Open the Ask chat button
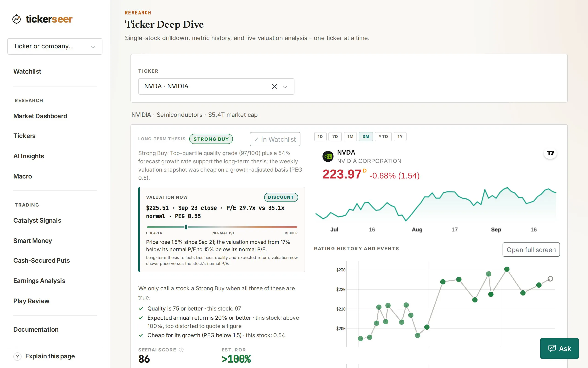The image size is (588, 368). tap(559, 348)
